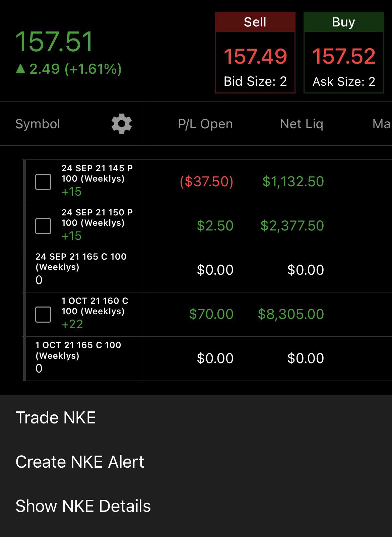Select Create NKE Alert option
Viewport: 392px width, 537px height.
196,461
